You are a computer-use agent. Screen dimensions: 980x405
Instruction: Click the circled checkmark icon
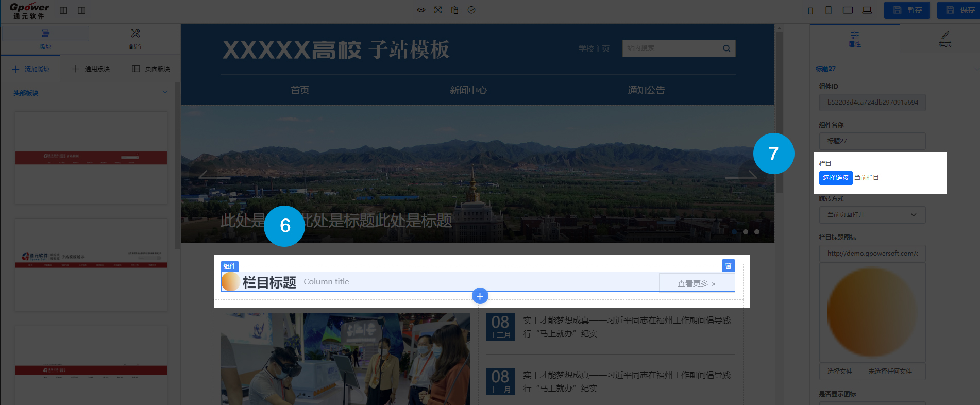pyautogui.click(x=471, y=10)
